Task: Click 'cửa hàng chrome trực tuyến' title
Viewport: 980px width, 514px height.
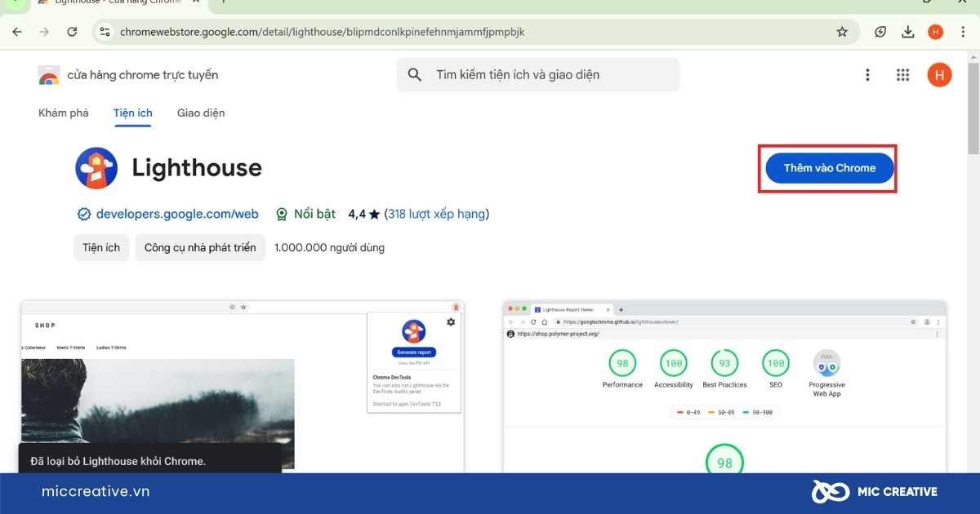Action: [143, 75]
